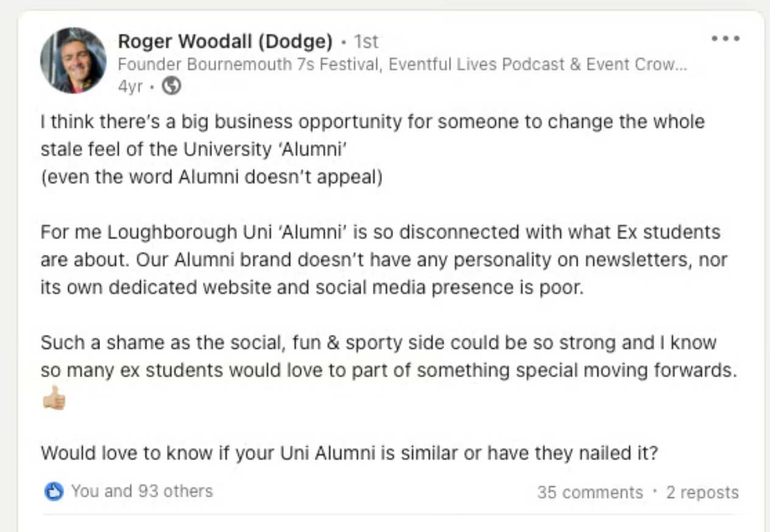This screenshot has height=532, width=770.
Task: Click the line "(even the word Alumni doesn't appeal)"
Action: 211,178
